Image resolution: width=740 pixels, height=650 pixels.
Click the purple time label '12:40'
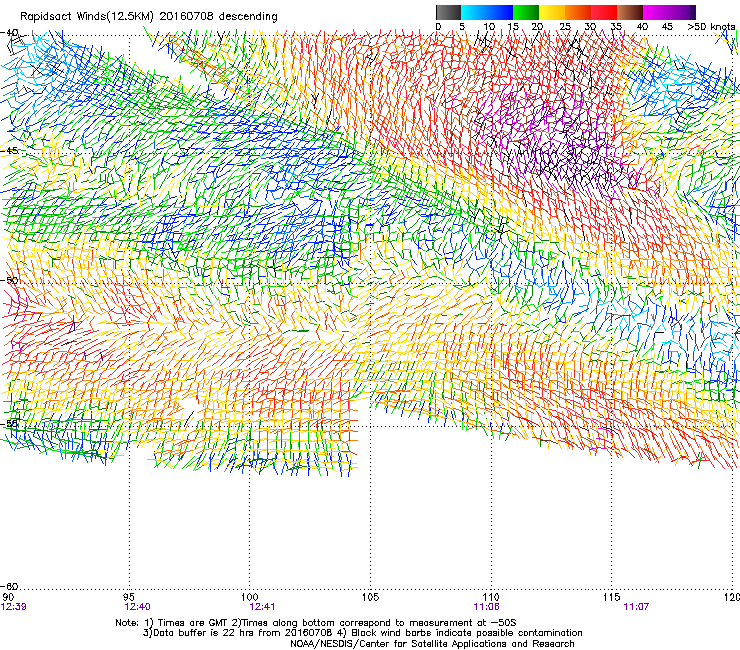[137, 607]
